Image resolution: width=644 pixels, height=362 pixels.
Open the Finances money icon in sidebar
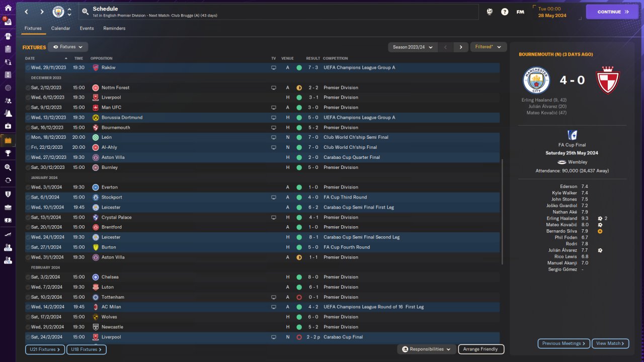pos(8,220)
